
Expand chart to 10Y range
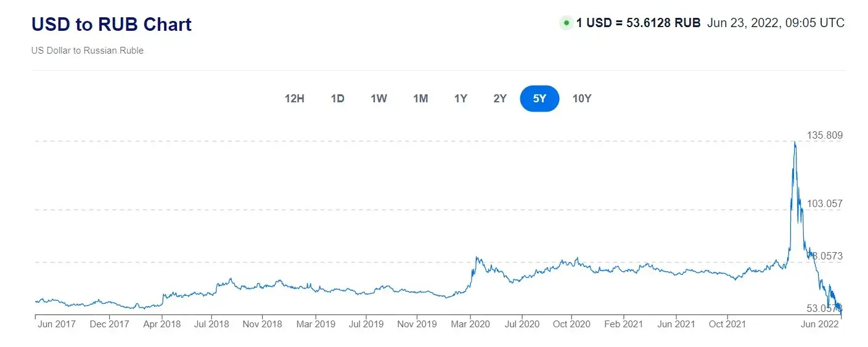click(x=581, y=99)
